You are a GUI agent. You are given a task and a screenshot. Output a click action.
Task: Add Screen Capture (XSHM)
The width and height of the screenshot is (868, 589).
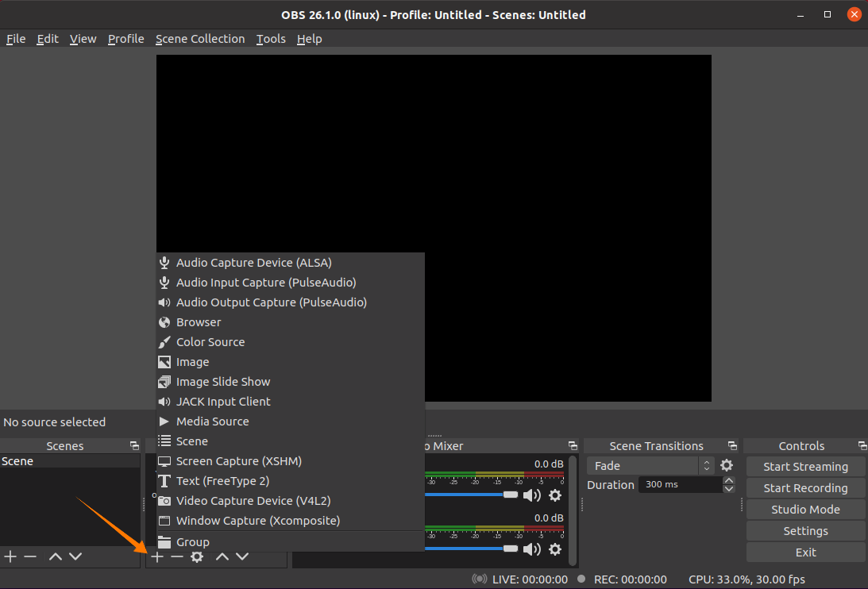291,462
